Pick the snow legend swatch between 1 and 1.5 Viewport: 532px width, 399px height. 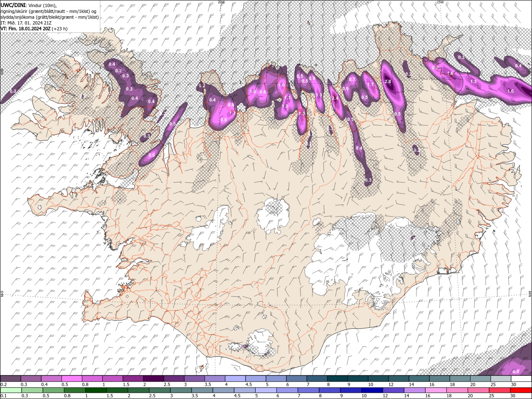pyautogui.click(x=113, y=379)
